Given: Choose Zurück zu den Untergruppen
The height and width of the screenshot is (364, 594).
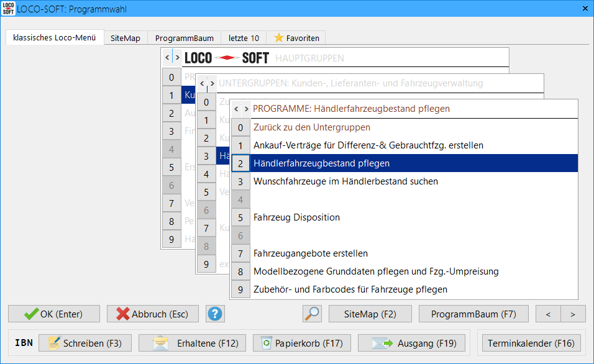Looking at the screenshot, I should [312, 127].
